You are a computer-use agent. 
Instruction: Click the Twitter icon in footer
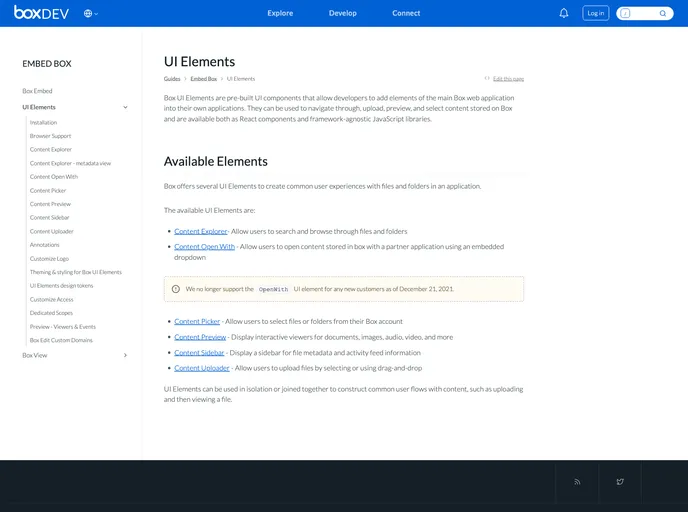click(620, 482)
